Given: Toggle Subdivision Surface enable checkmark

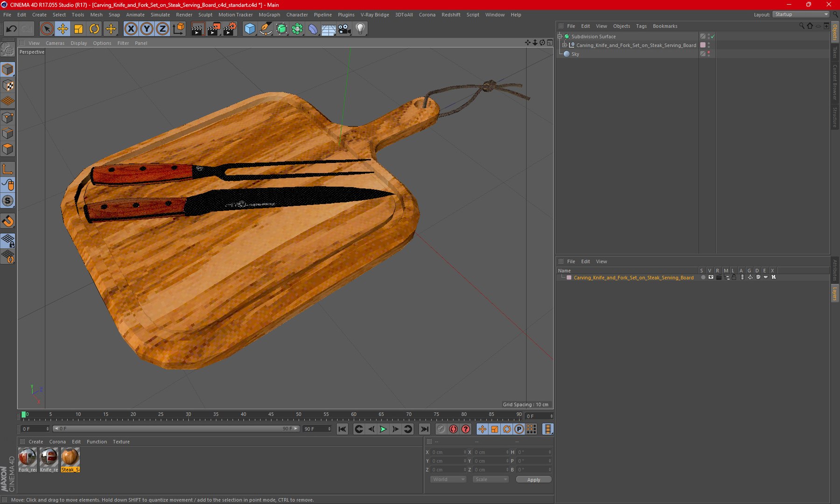Looking at the screenshot, I should click(x=713, y=36).
